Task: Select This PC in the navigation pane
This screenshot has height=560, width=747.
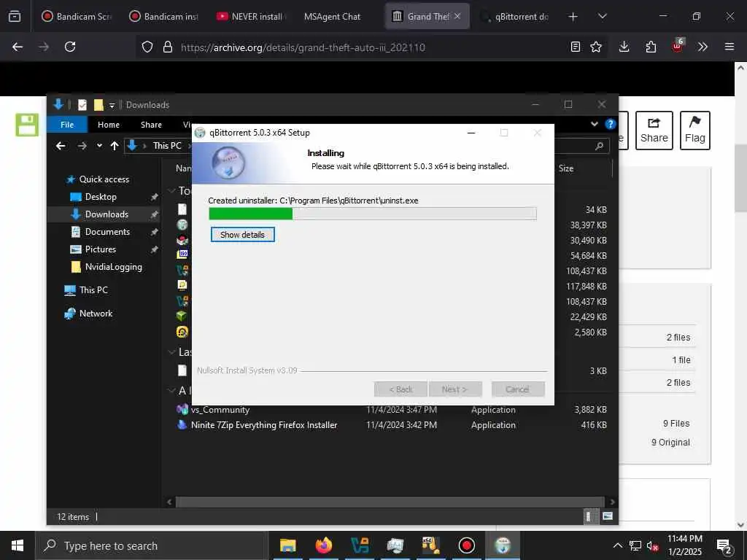Action: point(93,290)
